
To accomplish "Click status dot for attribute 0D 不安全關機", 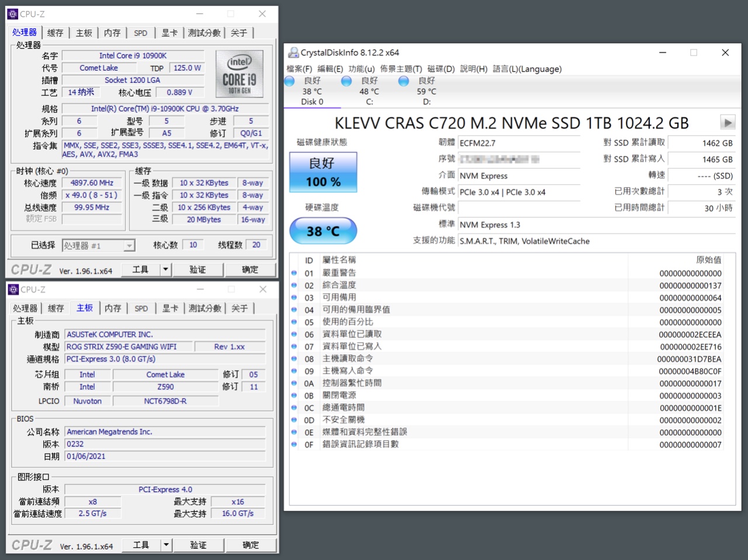I will [295, 420].
